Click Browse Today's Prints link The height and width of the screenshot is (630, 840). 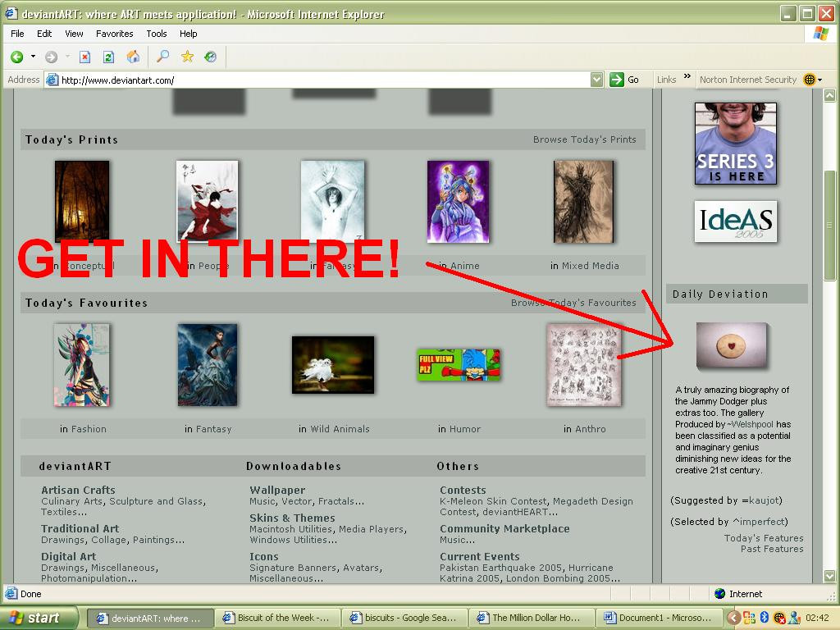click(x=584, y=139)
